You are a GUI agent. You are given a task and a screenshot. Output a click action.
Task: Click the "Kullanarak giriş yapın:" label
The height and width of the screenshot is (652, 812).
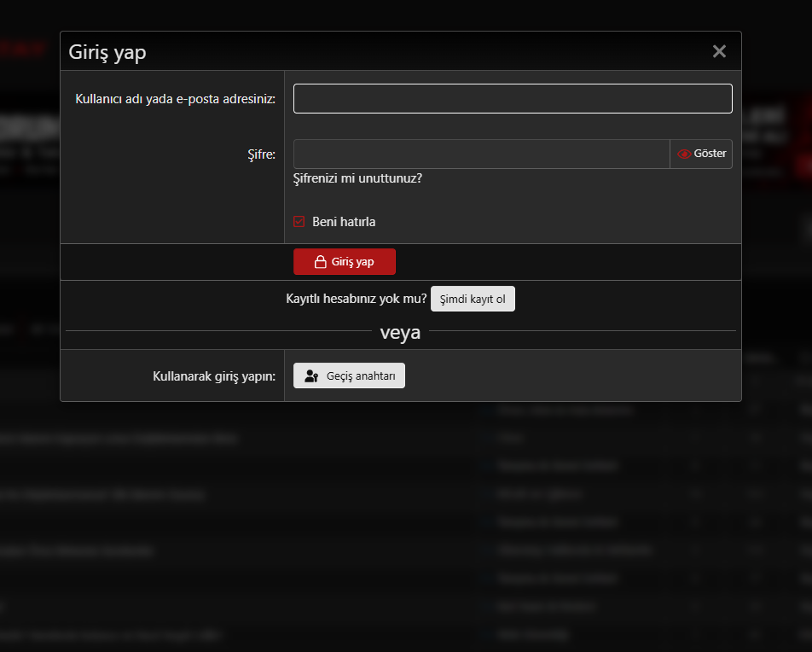[x=214, y=376]
